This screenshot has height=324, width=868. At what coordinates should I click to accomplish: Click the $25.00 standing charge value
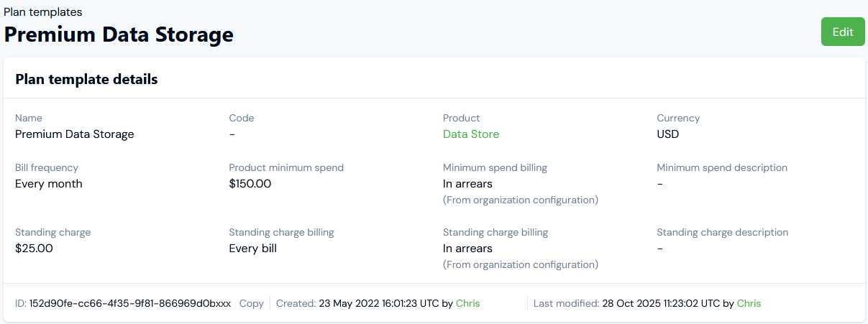coord(34,249)
